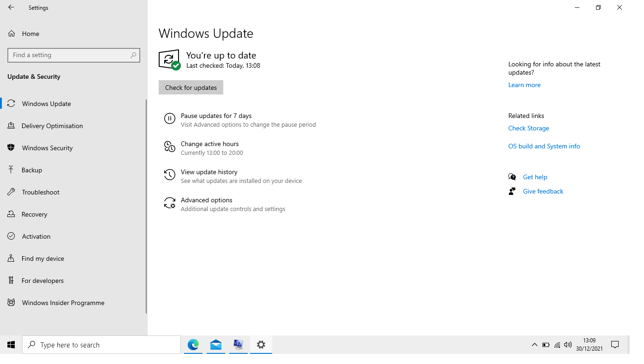The height and width of the screenshot is (364, 644).
Task: Select Windows Update in the sidebar
Action: tap(47, 104)
